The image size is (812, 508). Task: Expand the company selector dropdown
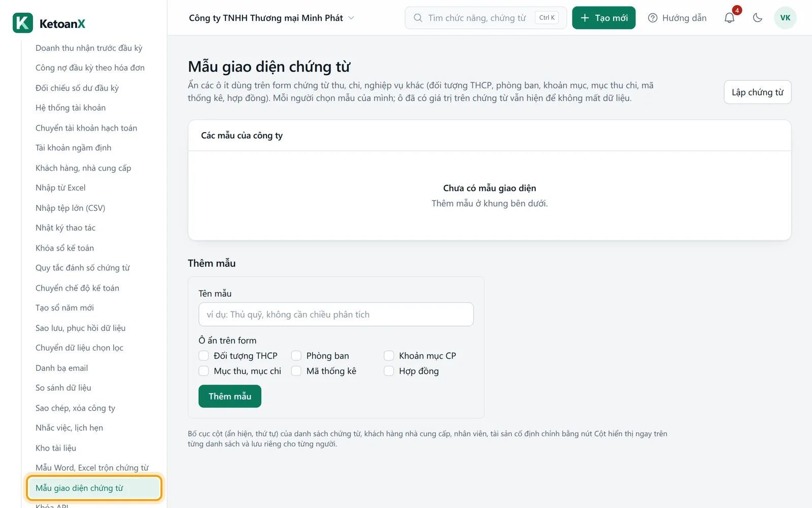272,18
